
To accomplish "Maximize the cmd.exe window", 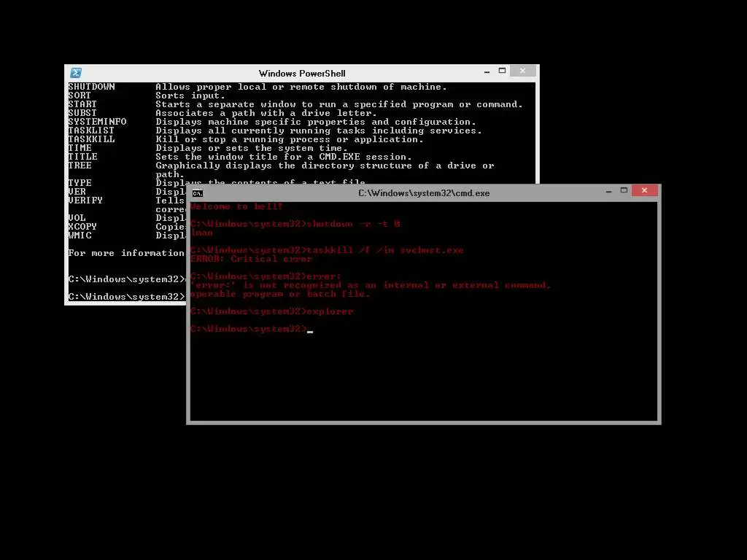I will [624, 190].
